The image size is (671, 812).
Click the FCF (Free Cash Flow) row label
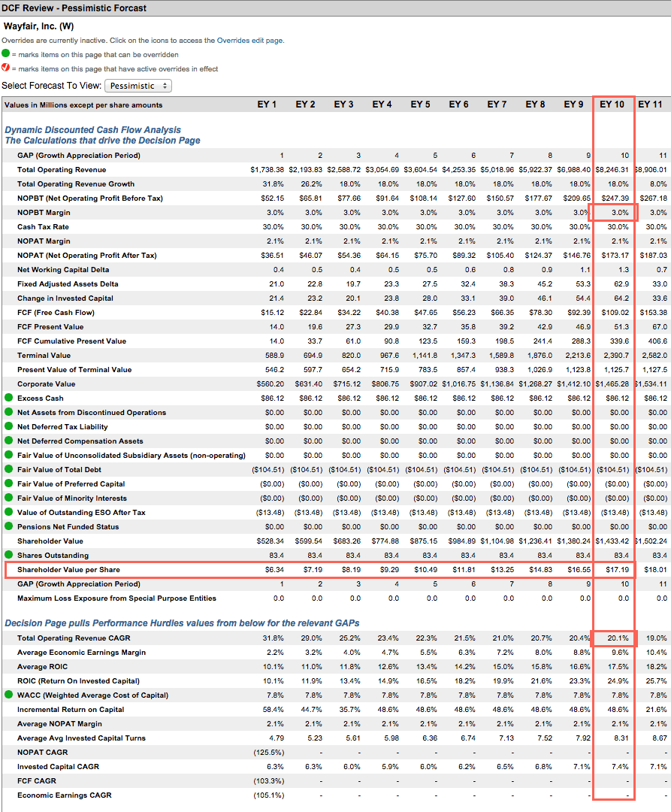click(x=56, y=312)
